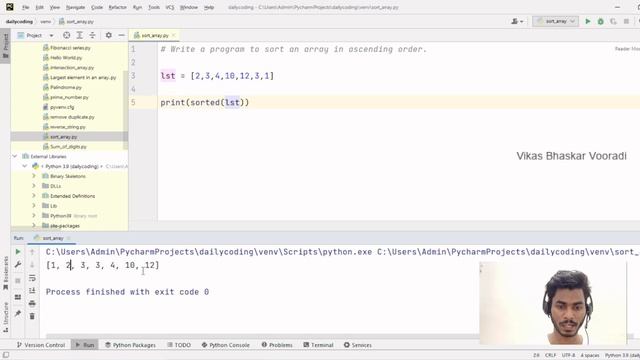This screenshot has width=640, height=360.
Task: Open the Terminal tool window
Action: (318, 345)
